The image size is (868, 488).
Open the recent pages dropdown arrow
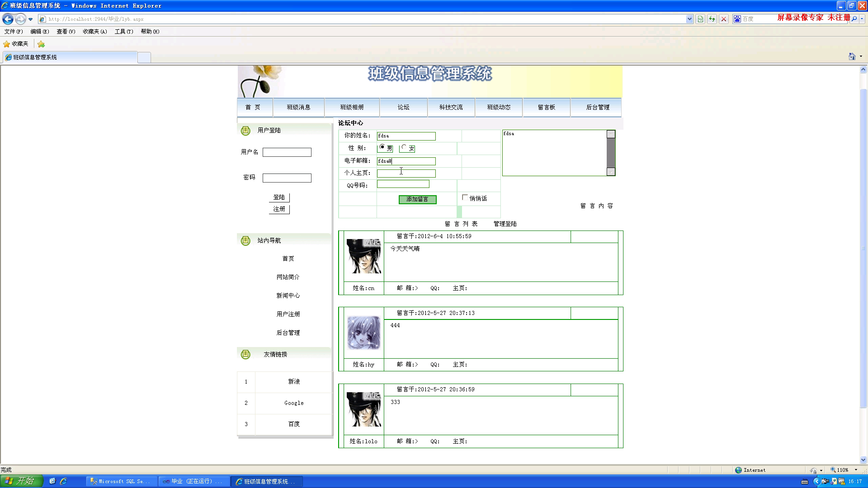(30, 19)
